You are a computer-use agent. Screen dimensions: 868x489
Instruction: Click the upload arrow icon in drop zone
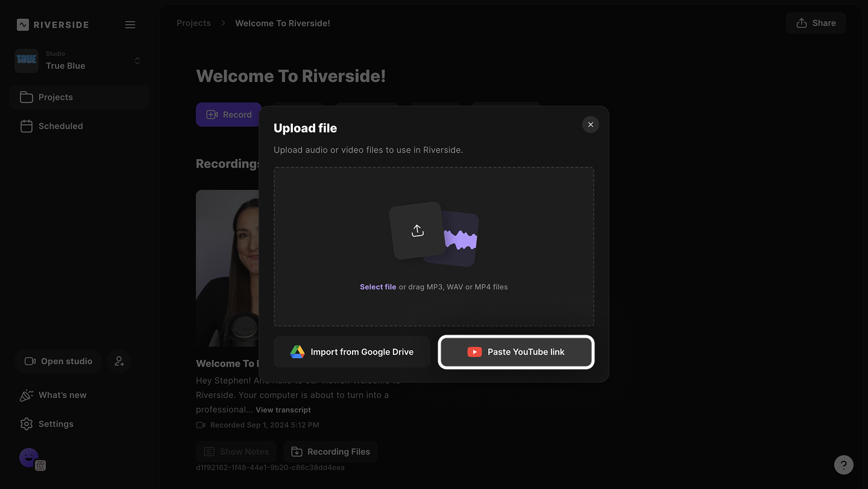coord(417,230)
